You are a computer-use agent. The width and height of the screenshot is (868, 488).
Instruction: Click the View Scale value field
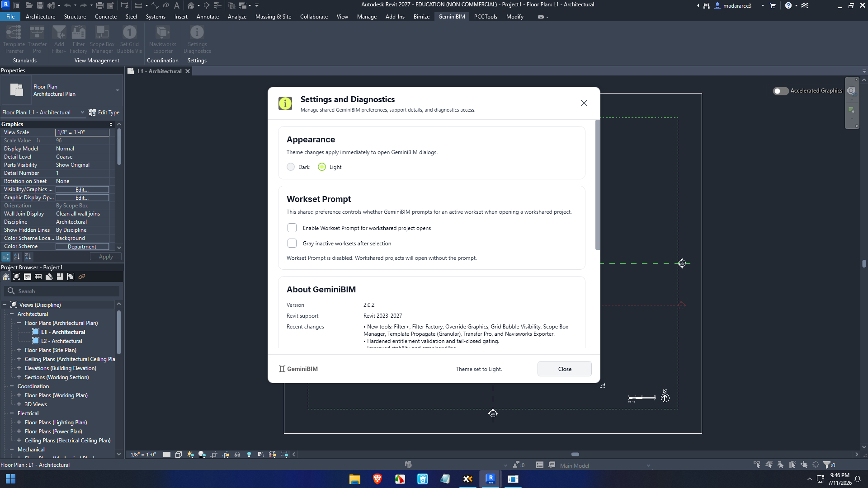click(82, 132)
